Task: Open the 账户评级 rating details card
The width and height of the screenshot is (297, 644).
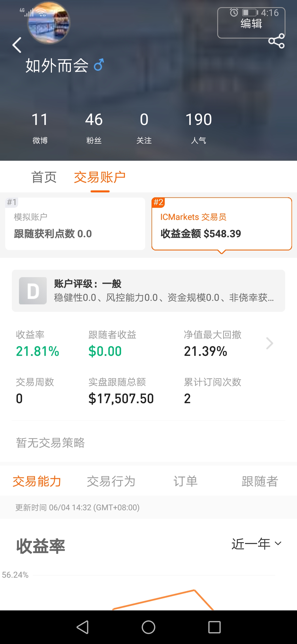Action: (x=148, y=291)
